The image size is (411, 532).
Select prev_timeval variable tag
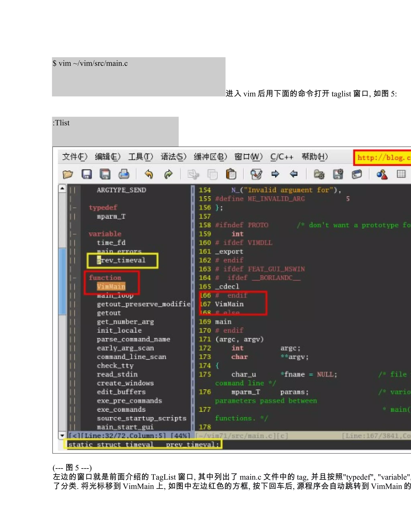(121, 260)
